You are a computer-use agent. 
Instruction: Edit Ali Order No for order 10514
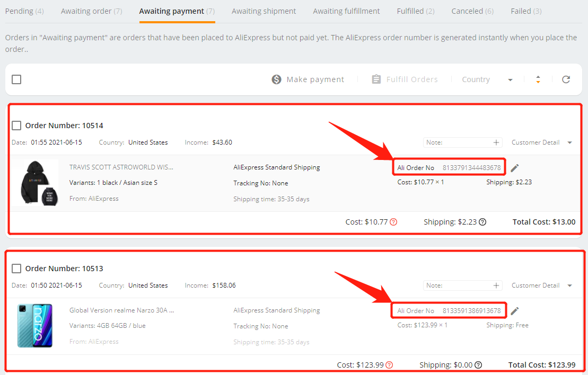[515, 167]
